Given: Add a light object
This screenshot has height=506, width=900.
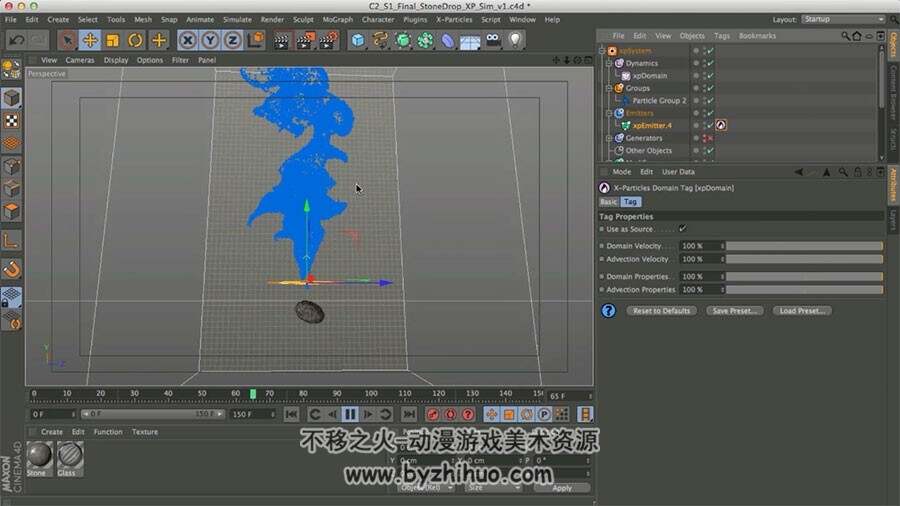Looking at the screenshot, I should tap(515, 40).
